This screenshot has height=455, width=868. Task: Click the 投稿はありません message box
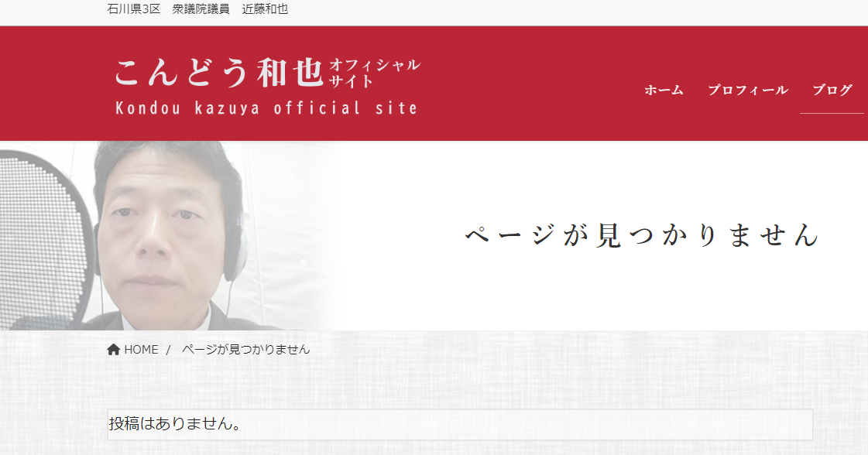click(x=460, y=425)
